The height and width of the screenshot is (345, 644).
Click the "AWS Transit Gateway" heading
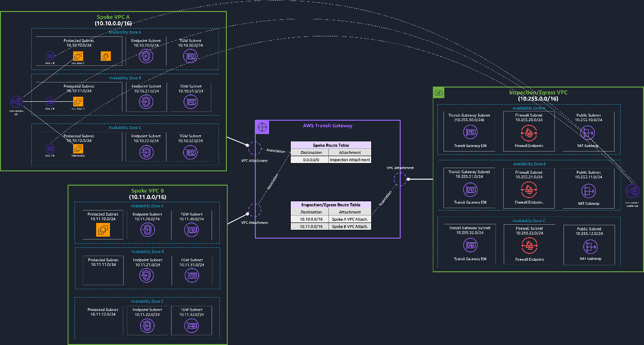coord(327,126)
